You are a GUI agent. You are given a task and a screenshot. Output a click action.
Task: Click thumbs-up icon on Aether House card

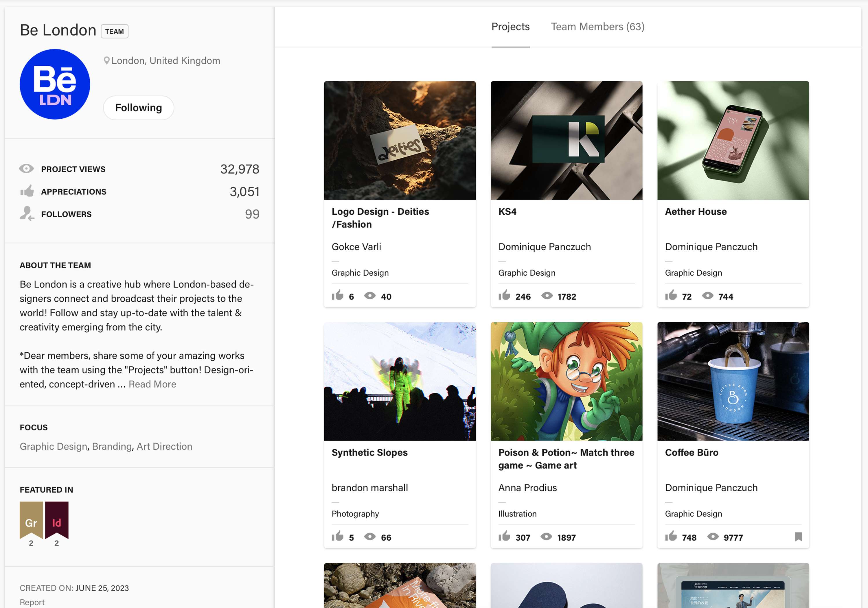671,295
